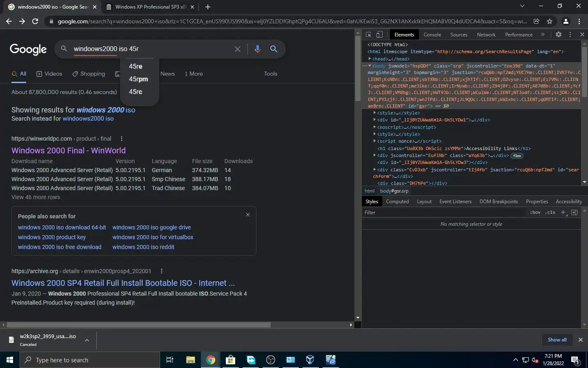Open DevTools customize three-dot menu
Image resolution: width=588 pixels, height=368 pixels.
(570, 35)
